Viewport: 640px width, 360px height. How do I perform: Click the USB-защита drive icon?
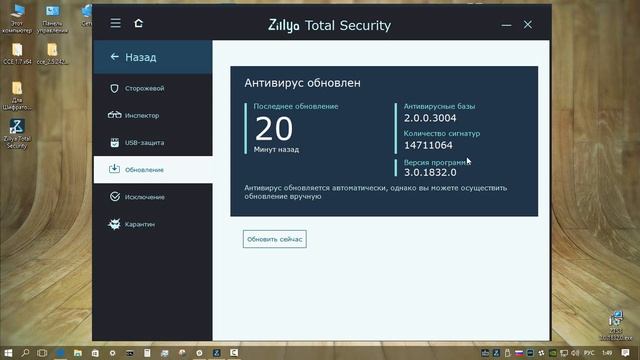click(x=114, y=142)
